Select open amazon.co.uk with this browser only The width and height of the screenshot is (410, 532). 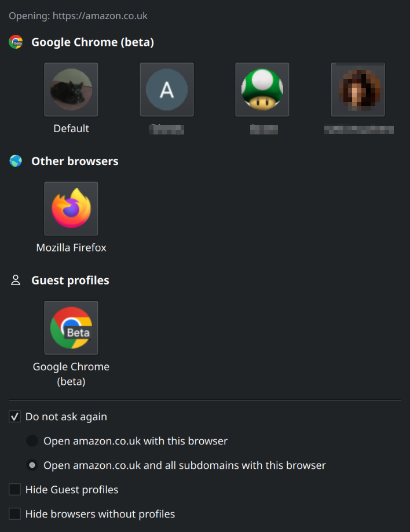[32, 441]
